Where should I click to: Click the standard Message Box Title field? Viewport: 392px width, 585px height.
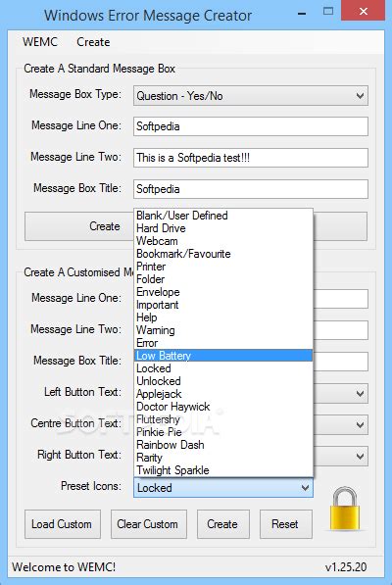(251, 189)
